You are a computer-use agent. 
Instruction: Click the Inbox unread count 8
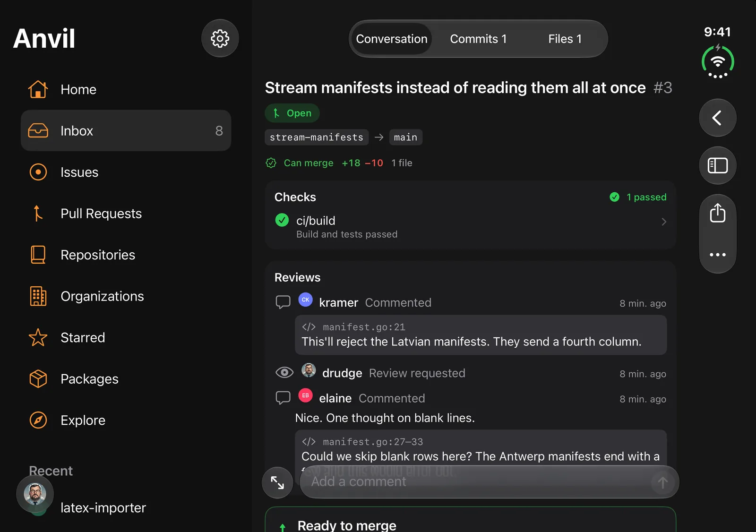219,131
